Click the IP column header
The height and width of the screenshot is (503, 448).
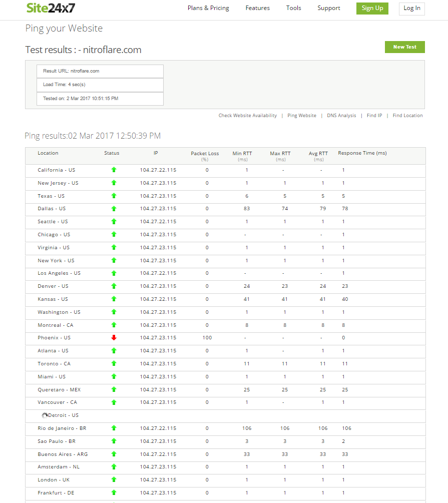pos(156,153)
